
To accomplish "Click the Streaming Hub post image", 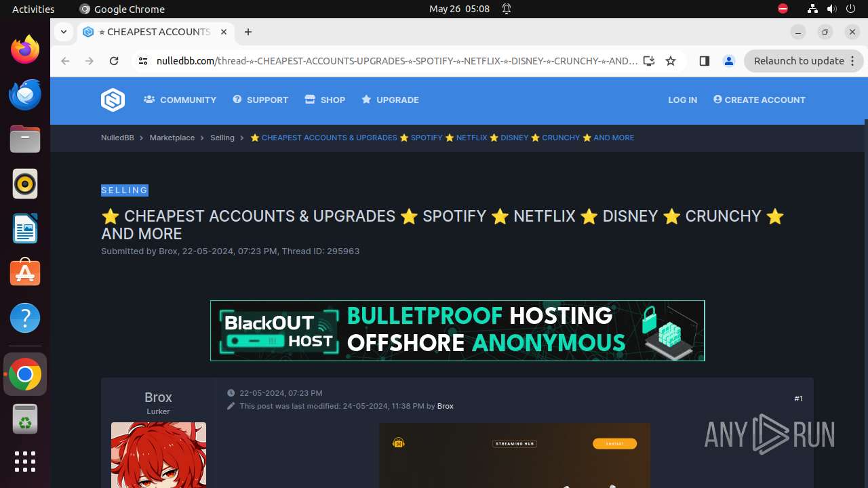I will [x=515, y=455].
